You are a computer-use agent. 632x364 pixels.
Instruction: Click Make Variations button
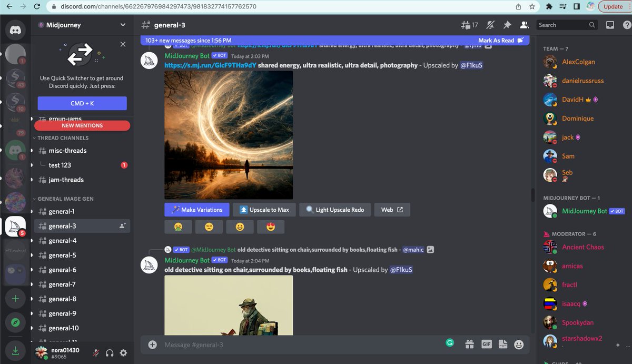point(197,210)
